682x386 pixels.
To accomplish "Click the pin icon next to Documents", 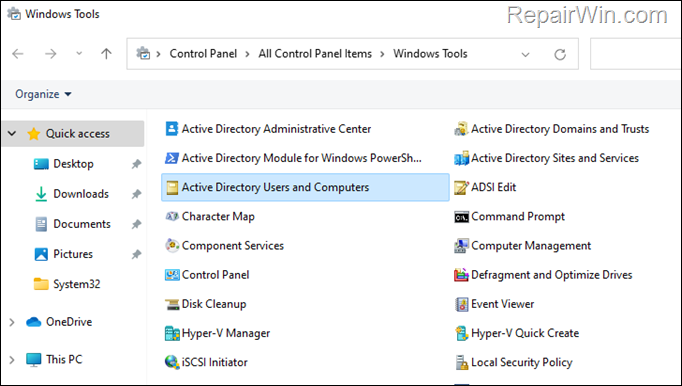I will (137, 224).
